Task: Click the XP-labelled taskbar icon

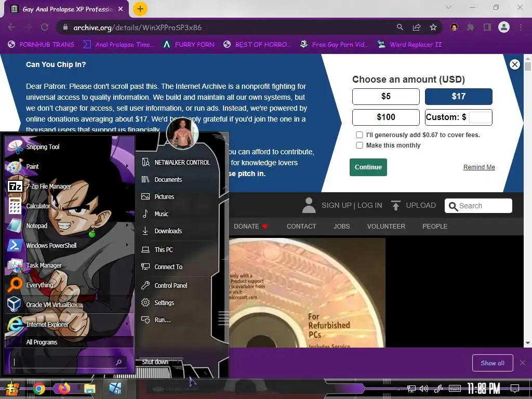Action: [115, 389]
